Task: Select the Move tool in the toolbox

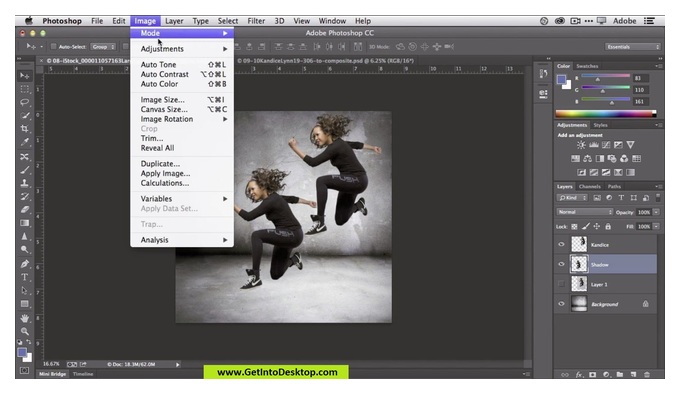Action: point(25,76)
